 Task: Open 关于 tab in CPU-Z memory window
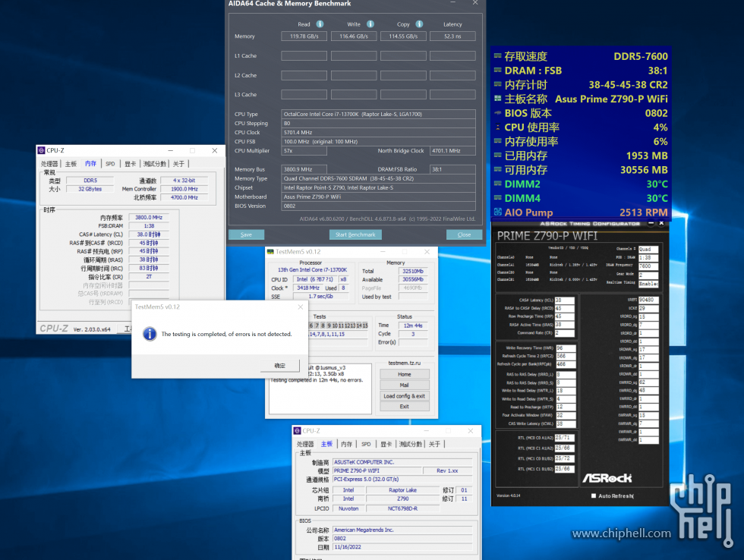[178, 164]
